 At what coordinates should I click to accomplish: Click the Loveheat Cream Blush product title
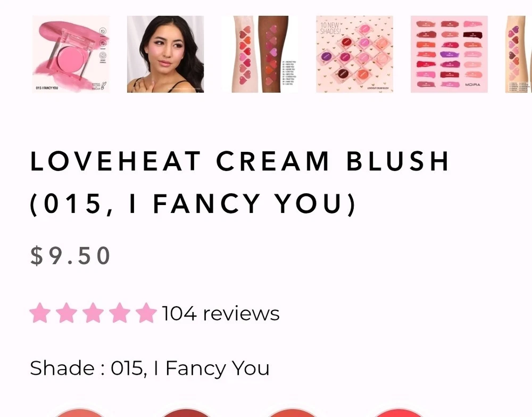click(240, 182)
